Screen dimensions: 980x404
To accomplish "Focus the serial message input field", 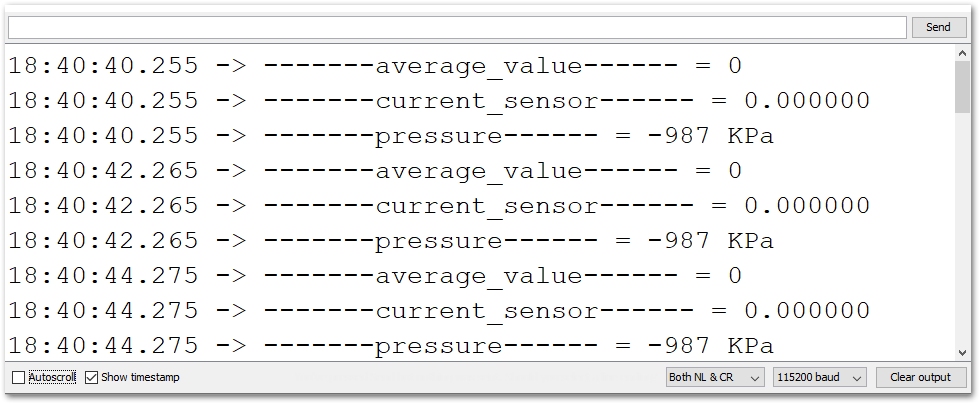I will pos(457,27).
